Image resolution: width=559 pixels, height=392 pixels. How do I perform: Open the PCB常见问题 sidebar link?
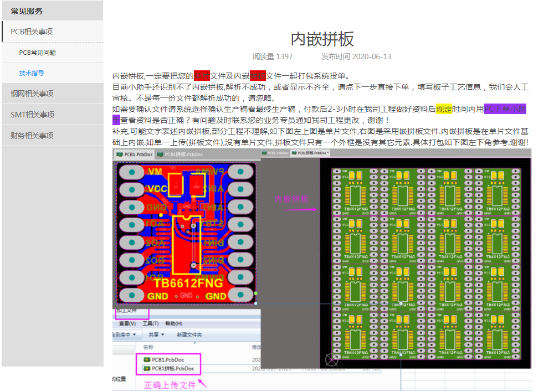pyautogui.click(x=37, y=53)
